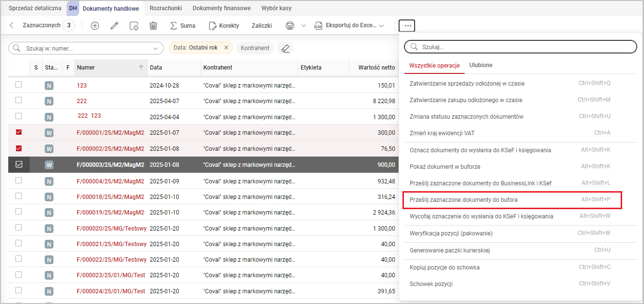Sort by the Numer column header

point(111,68)
